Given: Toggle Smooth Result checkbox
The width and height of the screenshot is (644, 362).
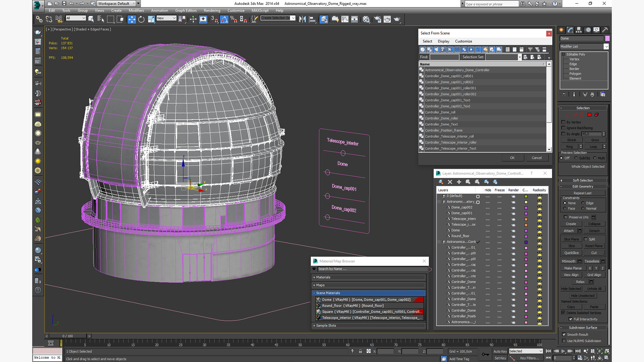Looking at the screenshot, I should click(564, 335).
